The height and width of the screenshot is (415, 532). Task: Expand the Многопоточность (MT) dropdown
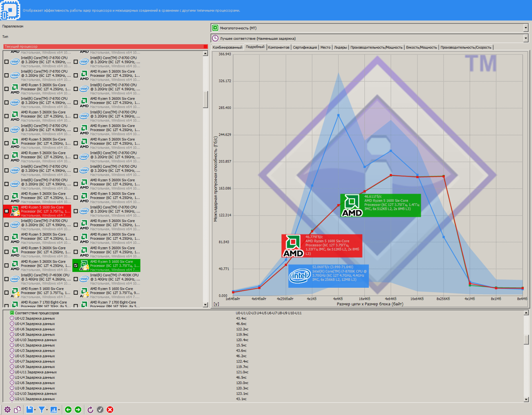pyautogui.click(x=525, y=28)
